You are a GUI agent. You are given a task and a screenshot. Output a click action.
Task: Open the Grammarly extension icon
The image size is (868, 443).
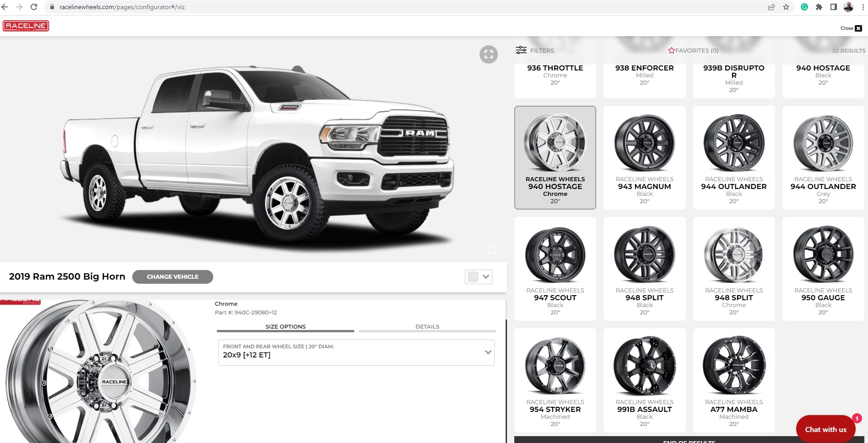(x=804, y=7)
